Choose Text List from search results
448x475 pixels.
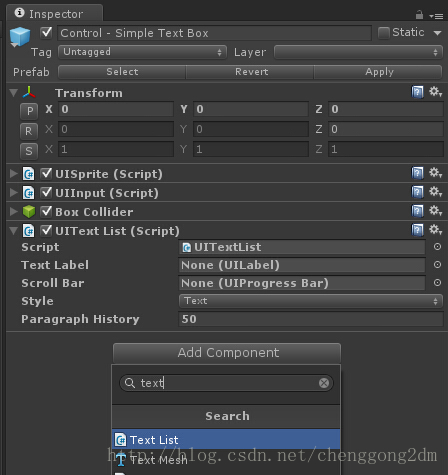226,439
